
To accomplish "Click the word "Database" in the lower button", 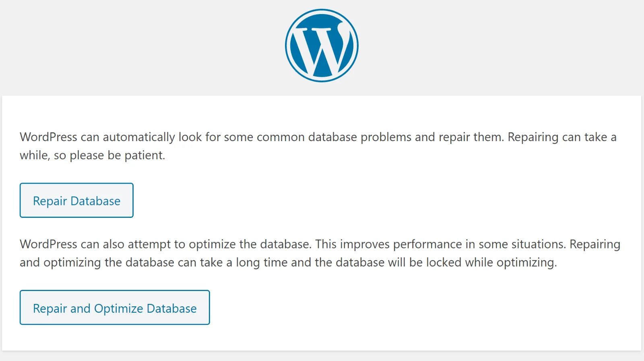I will point(171,308).
